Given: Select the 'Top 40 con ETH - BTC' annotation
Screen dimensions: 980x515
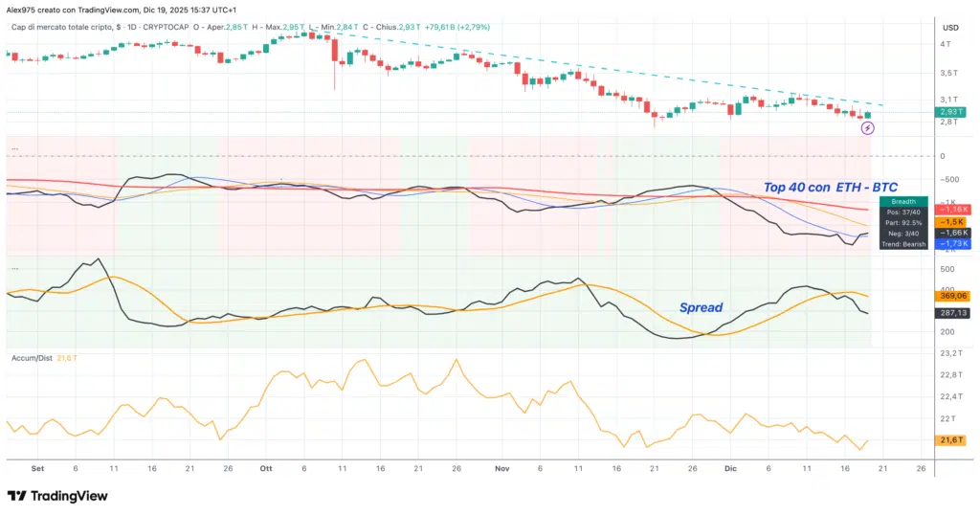Looking at the screenshot, I should click(x=830, y=187).
